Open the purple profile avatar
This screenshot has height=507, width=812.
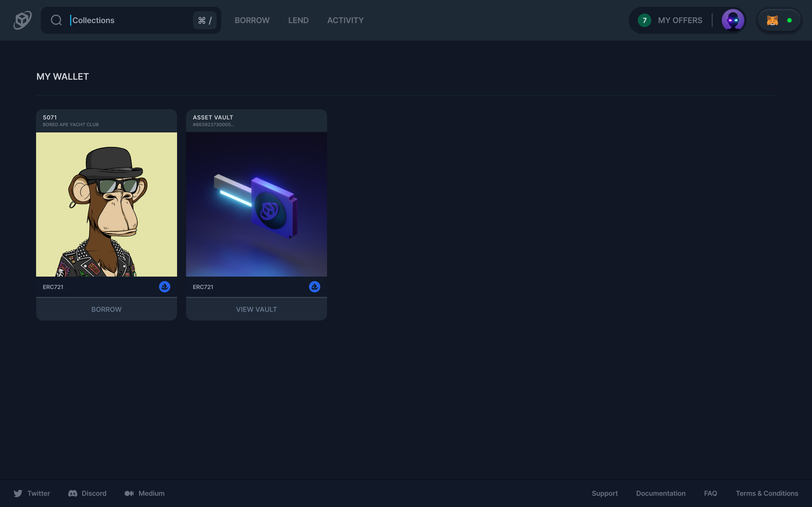click(x=732, y=20)
